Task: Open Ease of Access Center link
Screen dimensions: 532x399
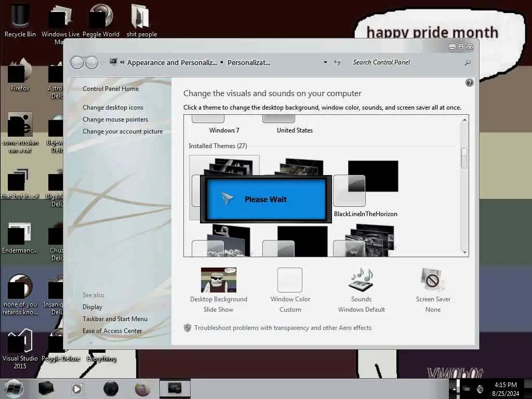Action: pyautogui.click(x=112, y=331)
